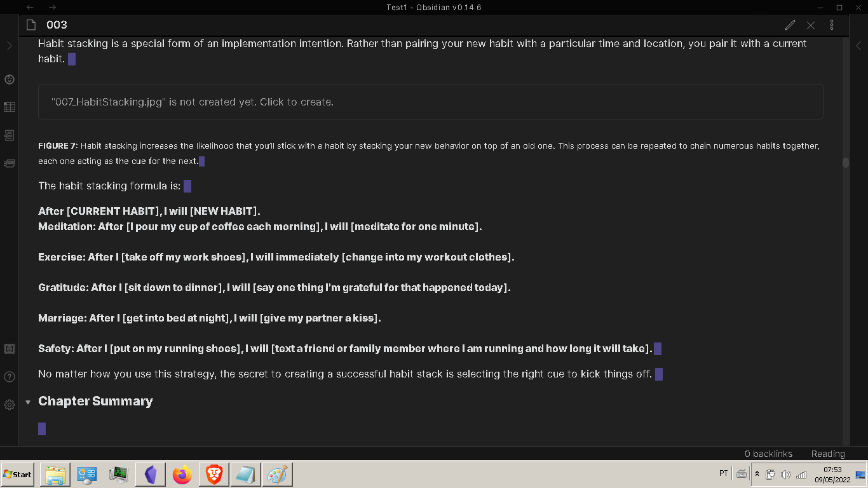Viewport: 868px width, 488px height.
Task: Click the 'After [CURRENT HABIT]' formula line
Action: click(x=149, y=211)
